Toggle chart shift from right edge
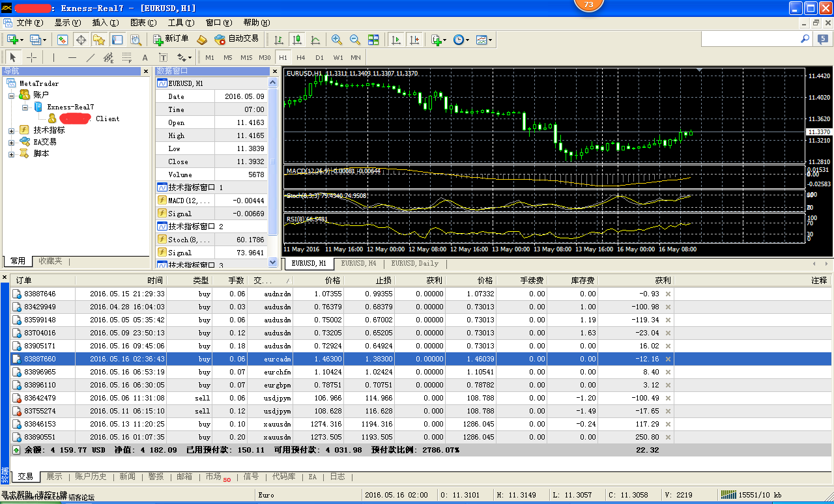Image resolution: width=834 pixels, height=504 pixels. [414, 40]
